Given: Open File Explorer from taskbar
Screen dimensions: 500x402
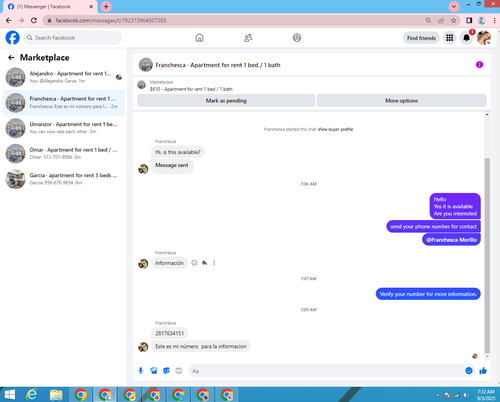Looking at the screenshot, I should [56, 395].
